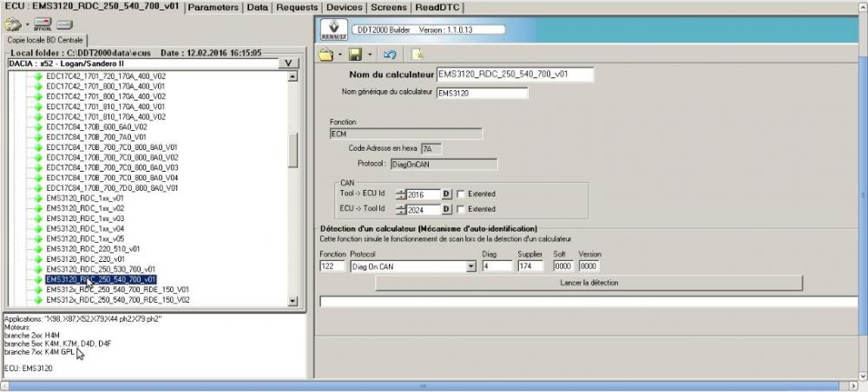Select EMS3120_RDC_250_530_700_v01 in the list
The image size is (868, 392).
(101, 269)
